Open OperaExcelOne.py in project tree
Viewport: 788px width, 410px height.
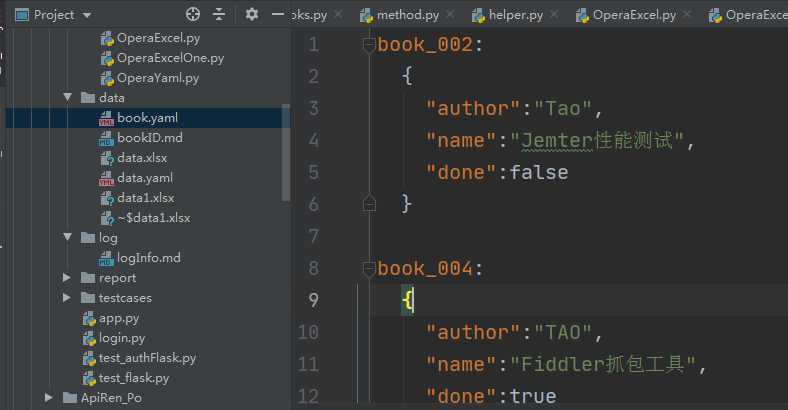pos(170,58)
